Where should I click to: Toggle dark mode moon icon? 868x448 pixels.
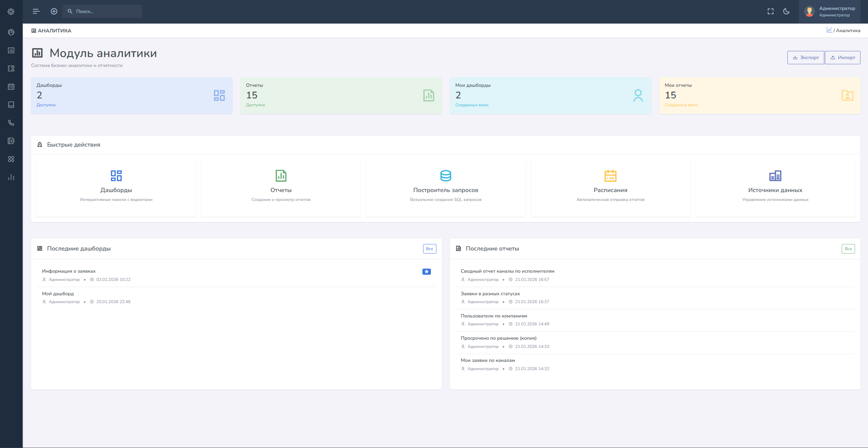[786, 11]
